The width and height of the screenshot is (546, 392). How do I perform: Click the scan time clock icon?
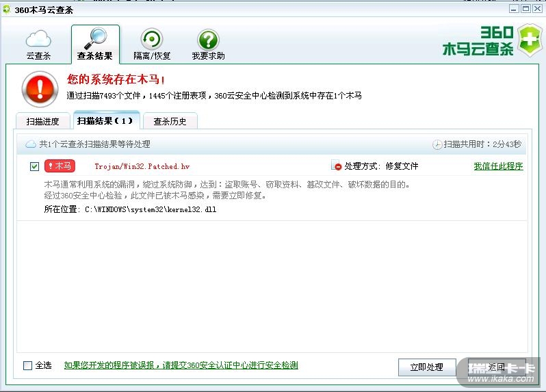click(x=437, y=144)
